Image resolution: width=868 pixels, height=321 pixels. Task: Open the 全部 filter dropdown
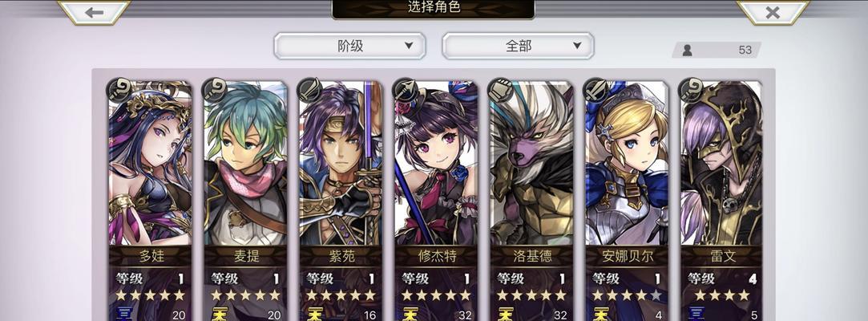518,46
